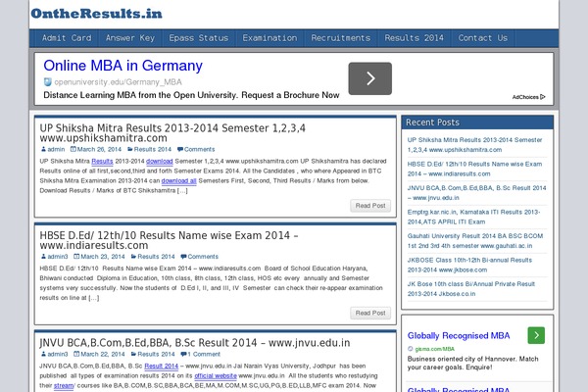Go to the Answer Key menu item
Screen dimensions: 588x392
tap(130, 38)
